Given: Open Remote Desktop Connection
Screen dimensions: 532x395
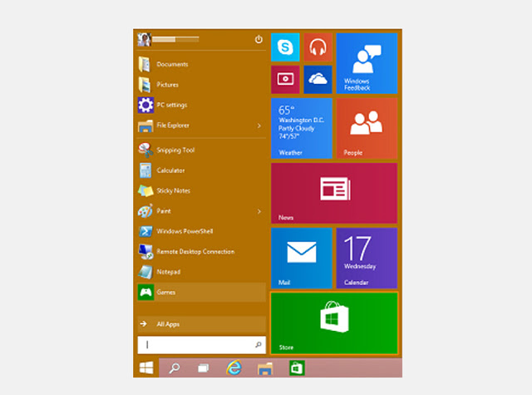Looking at the screenshot, I should (201, 251).
